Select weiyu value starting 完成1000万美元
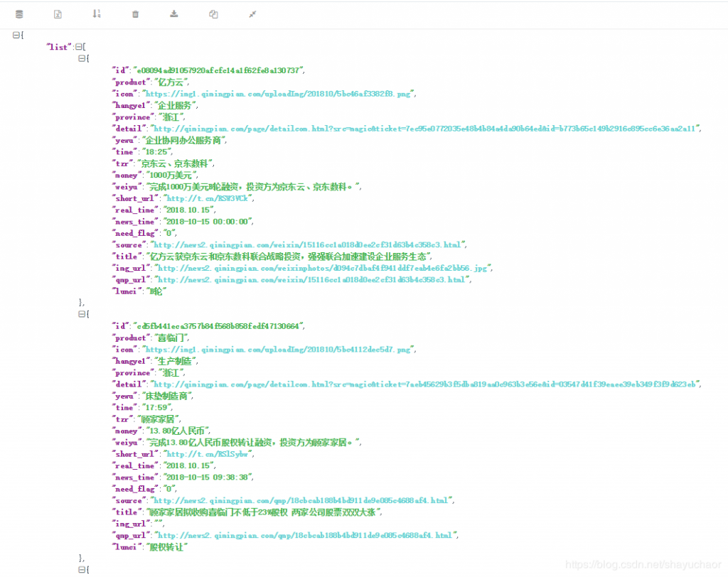Image resolution: width=728 pixels, height=577 pixels. (x=252, y=187)
